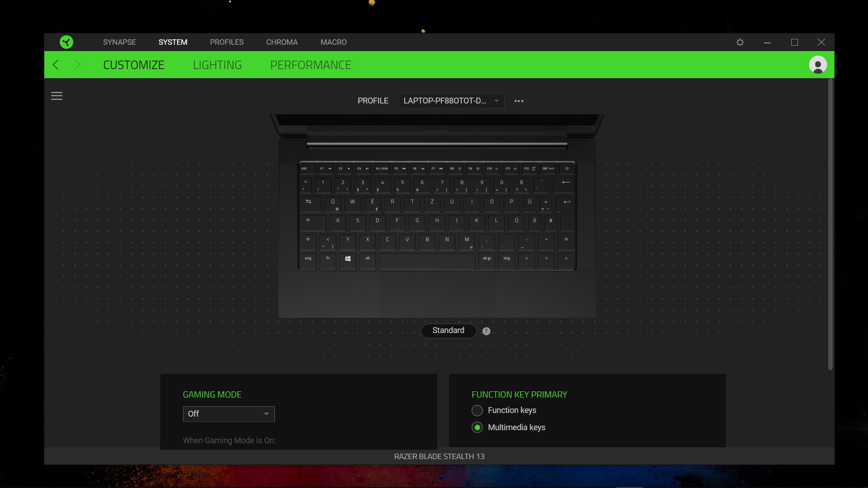Select the F4 display switch key
This screenshot has width=868, height=488.
point(382,169)
